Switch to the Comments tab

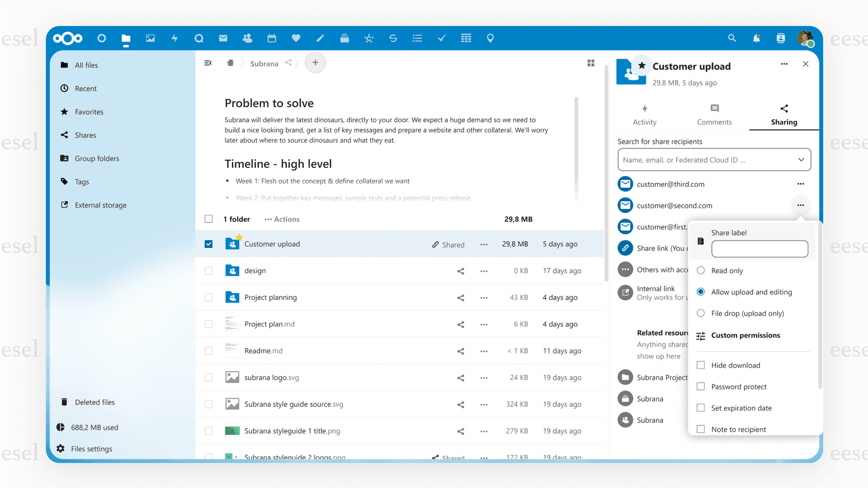(x=715, y=114)
